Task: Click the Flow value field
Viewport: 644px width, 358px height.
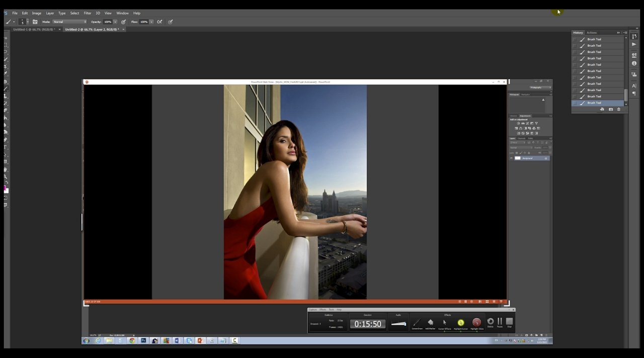Action: point(144,22)
